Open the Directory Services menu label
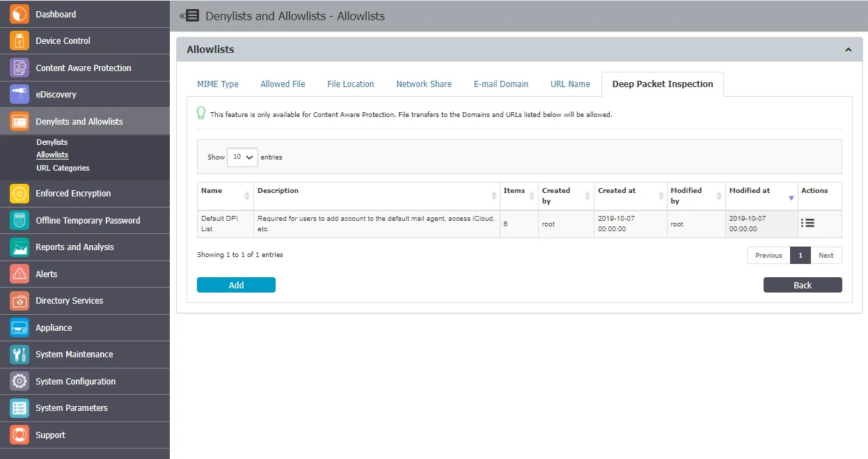 tap(70, 300)
